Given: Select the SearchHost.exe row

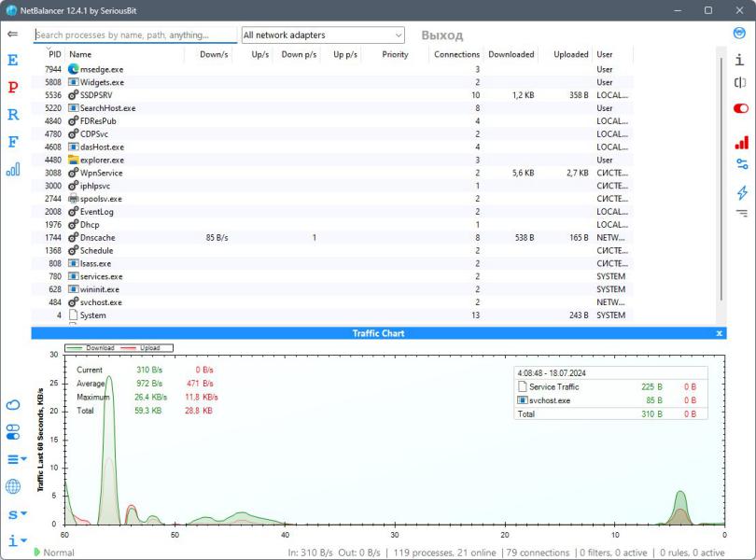Looking at the screenshot, I should pyautogui.click(x=332, y=108).
